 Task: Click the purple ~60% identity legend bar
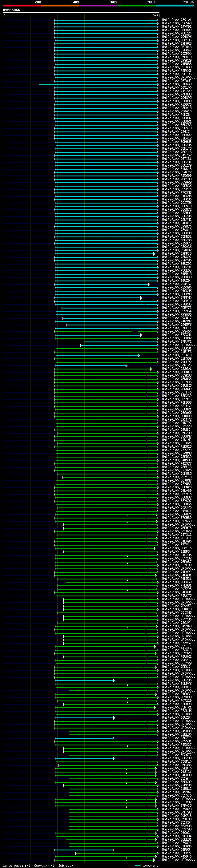click(99, 6)
